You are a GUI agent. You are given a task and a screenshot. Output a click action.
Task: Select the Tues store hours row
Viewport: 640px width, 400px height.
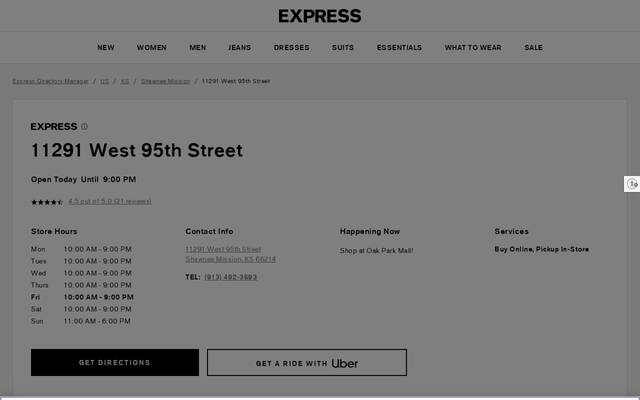[81, 261]
